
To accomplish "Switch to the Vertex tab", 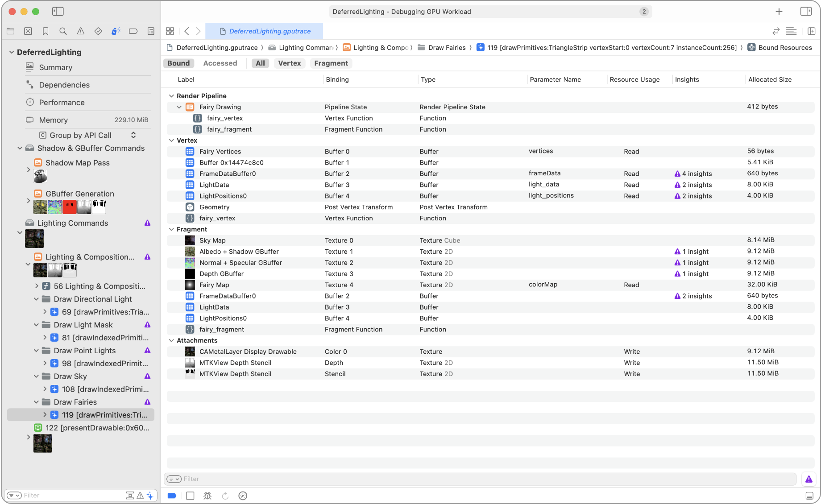I will 289,63.
